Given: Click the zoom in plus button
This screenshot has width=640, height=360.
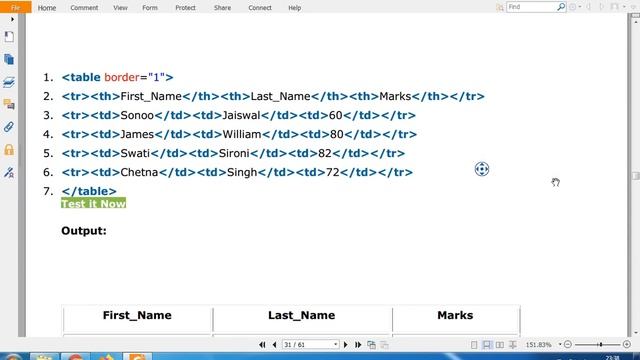Looking at the screenshot, I should pos(627,345).
